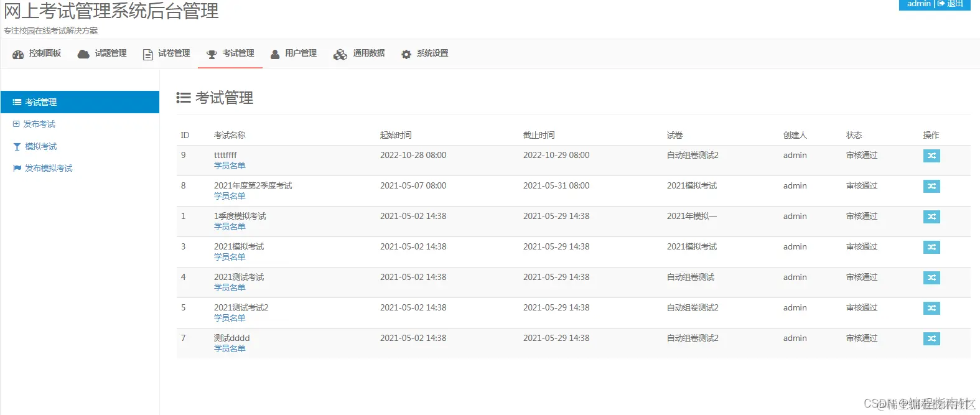Image resolution: width=980 pixels, height=415 pixels.
Task: Click the shuffle action icon for exam ttttffff
Action: 931,156
